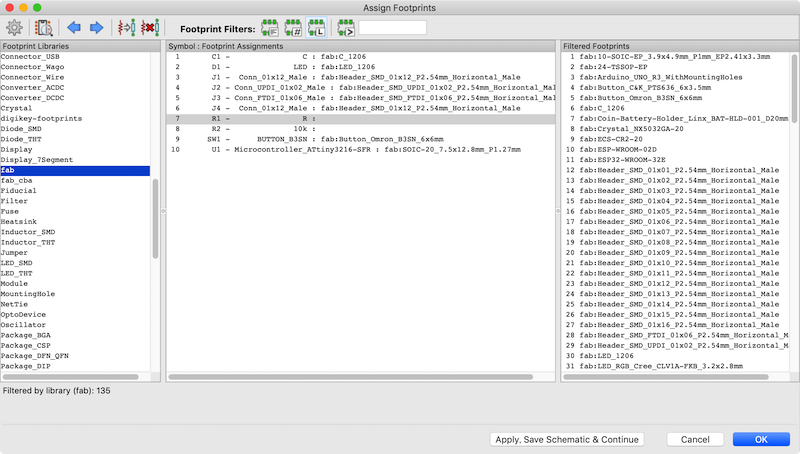The width and height of the screenshot is (800, 454).
Task: Perform automatic footprint association
Action: click(x=127, y=28)
